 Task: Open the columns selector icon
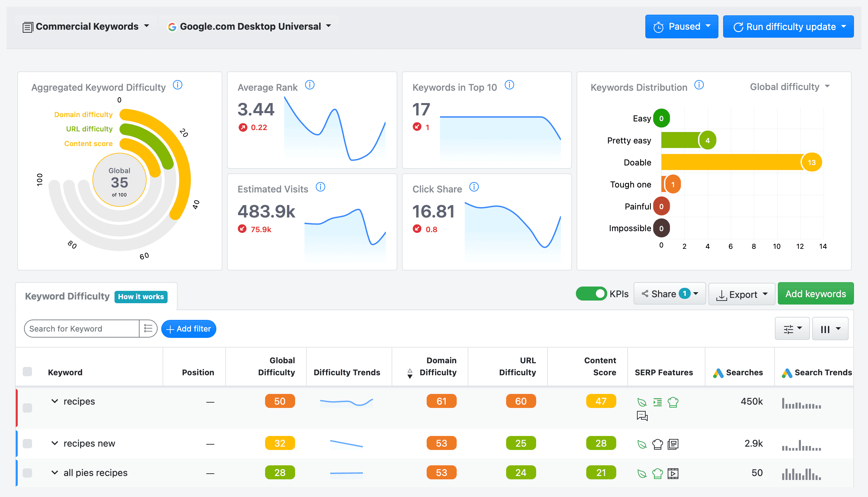830,329
